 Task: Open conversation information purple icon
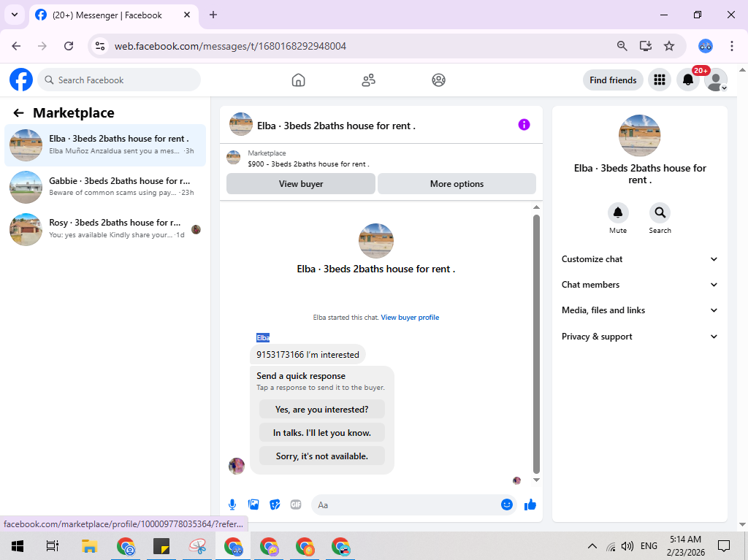[x=524, y=125]
